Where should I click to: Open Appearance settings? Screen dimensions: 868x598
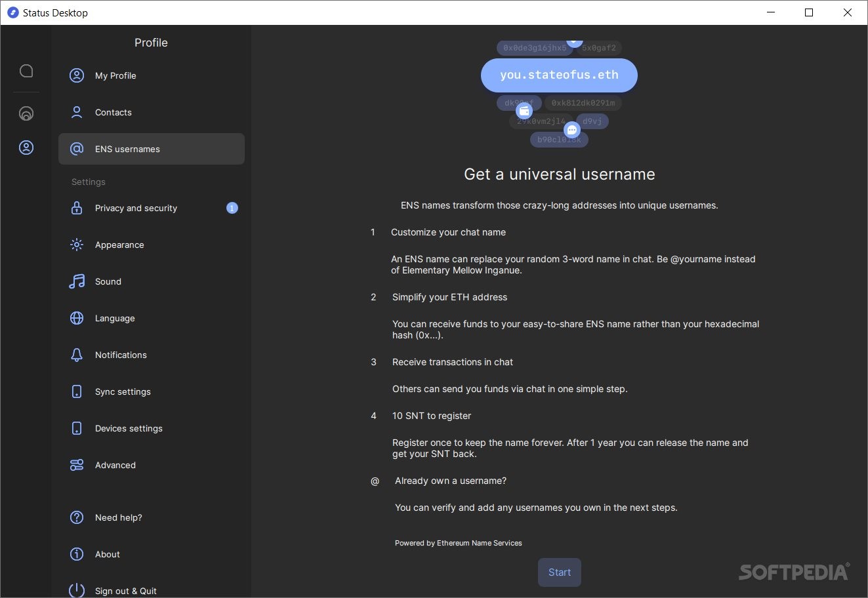click(x=152, y=245)
